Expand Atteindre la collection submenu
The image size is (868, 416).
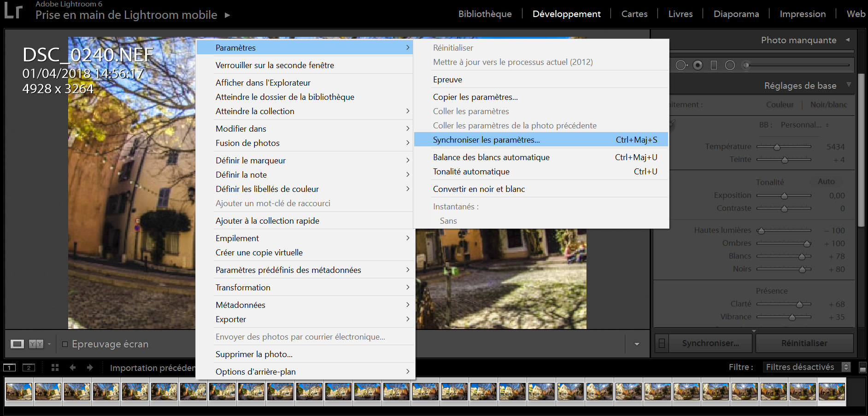coord(305,111)
